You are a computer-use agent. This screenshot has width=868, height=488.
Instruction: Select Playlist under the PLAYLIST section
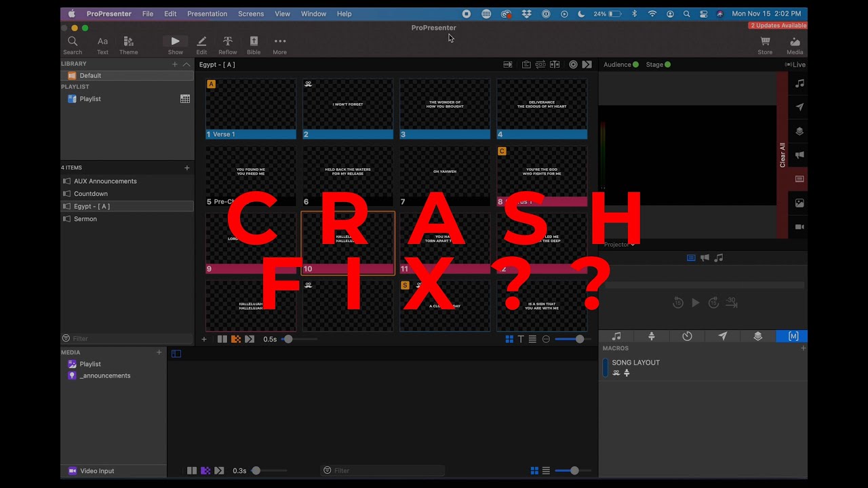click(x=90, y=99)
